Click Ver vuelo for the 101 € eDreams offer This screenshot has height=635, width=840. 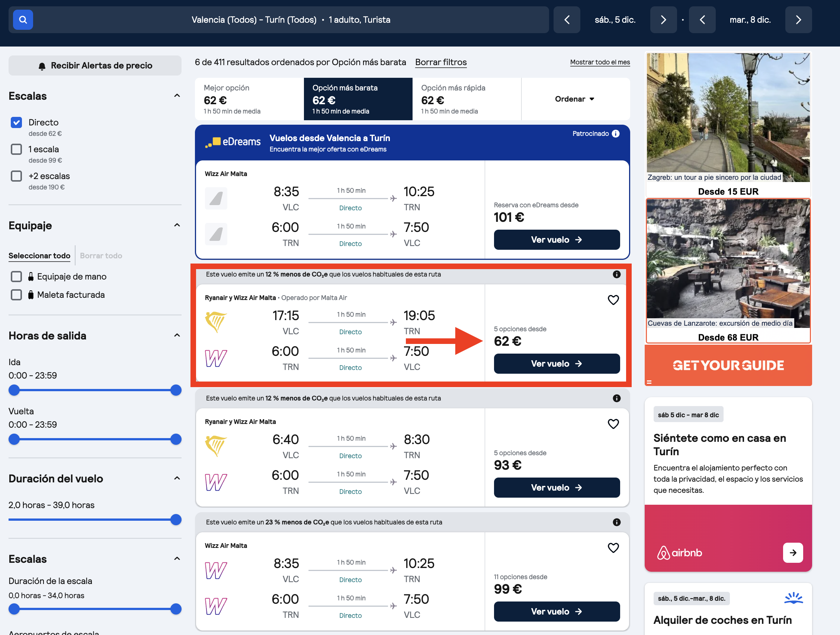coord(557,240)
